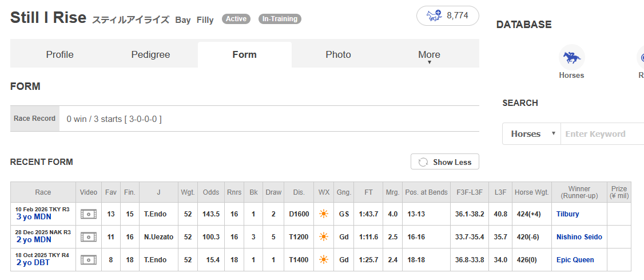Click the Odds column header
The height and width of the screenshot is (280, 644).
pyautogui.click(x=211, y=192)
